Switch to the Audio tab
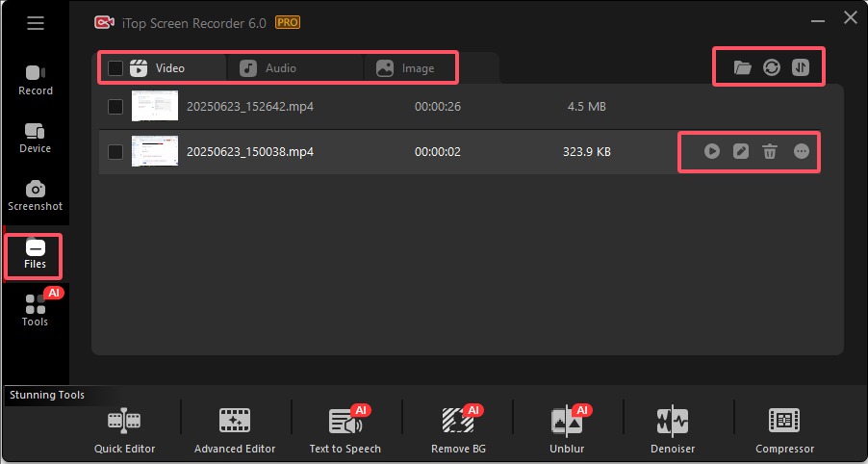 click(x=280, y=68)
